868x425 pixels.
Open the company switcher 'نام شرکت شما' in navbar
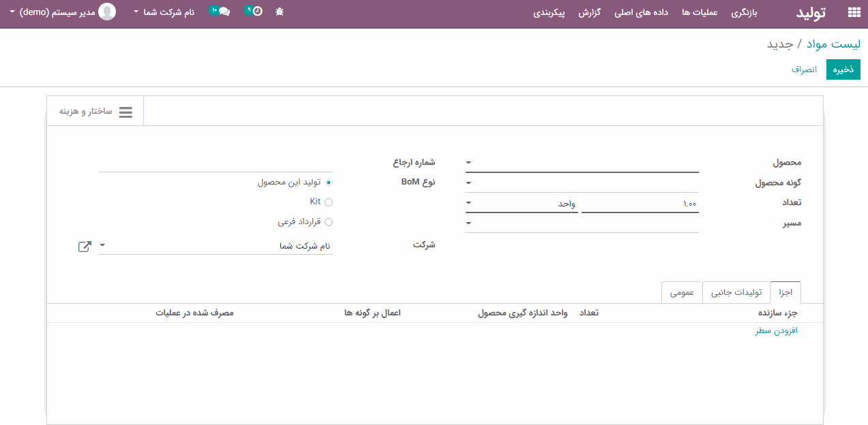pos(164,12)
